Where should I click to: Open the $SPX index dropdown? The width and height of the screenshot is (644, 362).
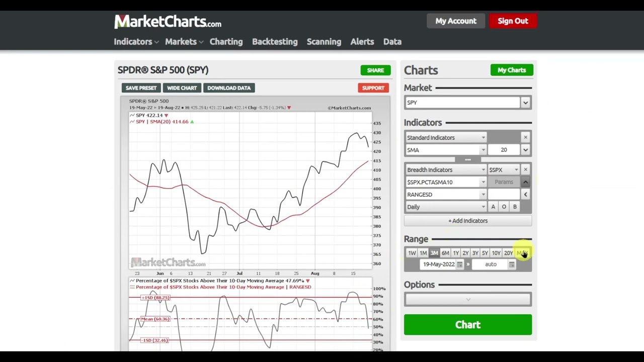click(504, 169)
